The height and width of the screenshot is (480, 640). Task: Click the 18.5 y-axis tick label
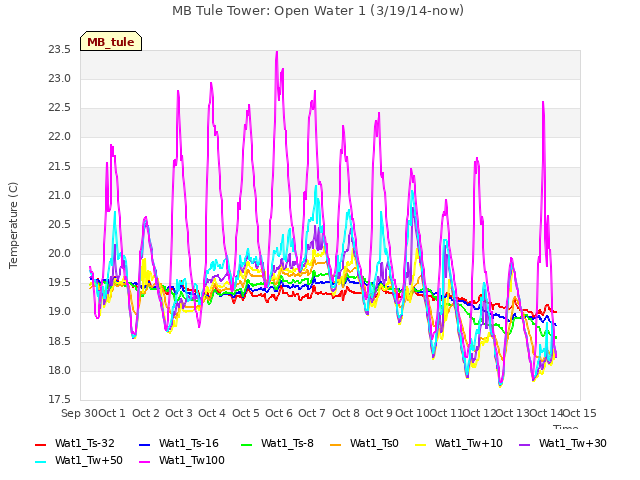pyautogui.click(x=60, y=342)
